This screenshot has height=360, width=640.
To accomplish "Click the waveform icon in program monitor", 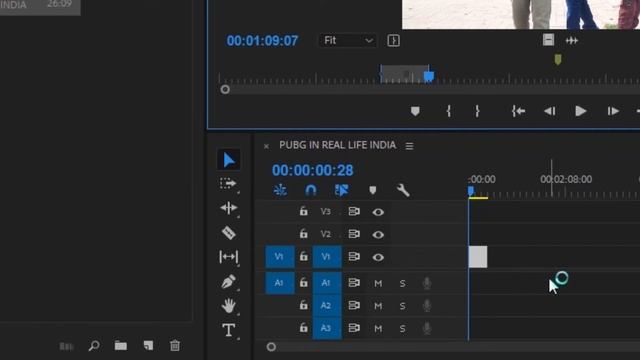I will tap(572, 40).
